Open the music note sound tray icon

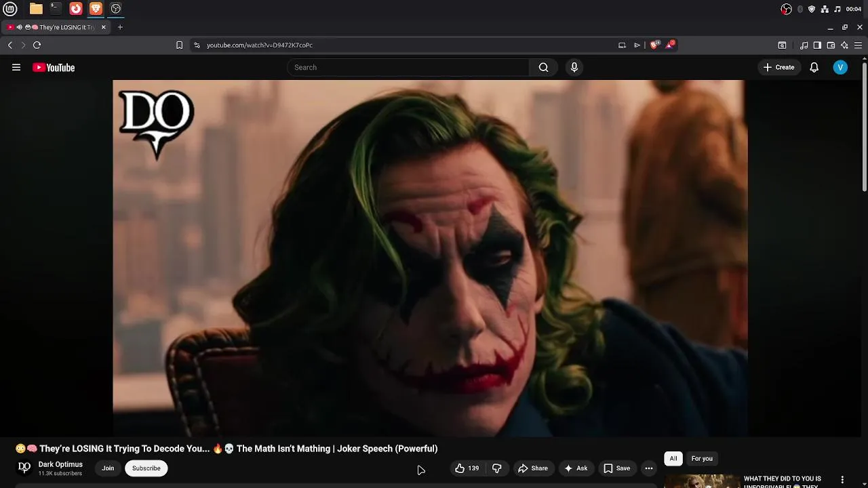coord(837,9)
